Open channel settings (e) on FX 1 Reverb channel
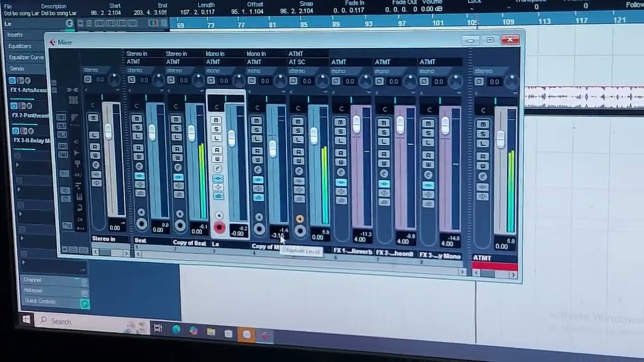 tap(341, 171)
